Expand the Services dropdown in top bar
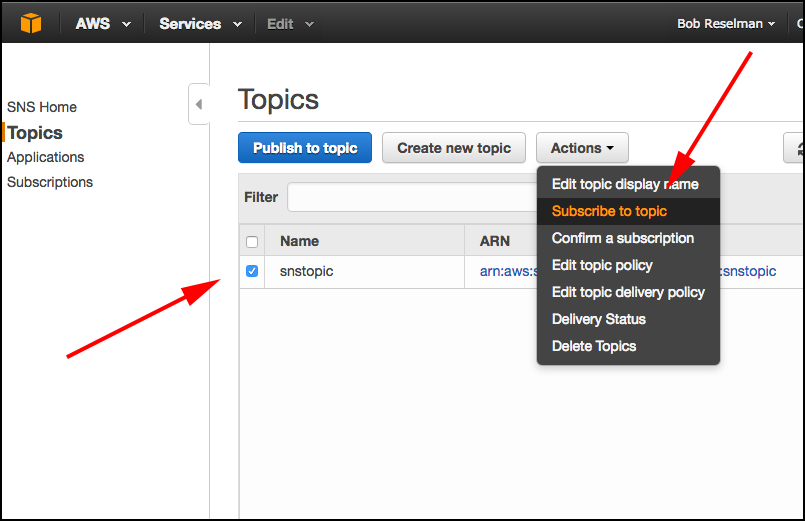 [x=200, y=23]
